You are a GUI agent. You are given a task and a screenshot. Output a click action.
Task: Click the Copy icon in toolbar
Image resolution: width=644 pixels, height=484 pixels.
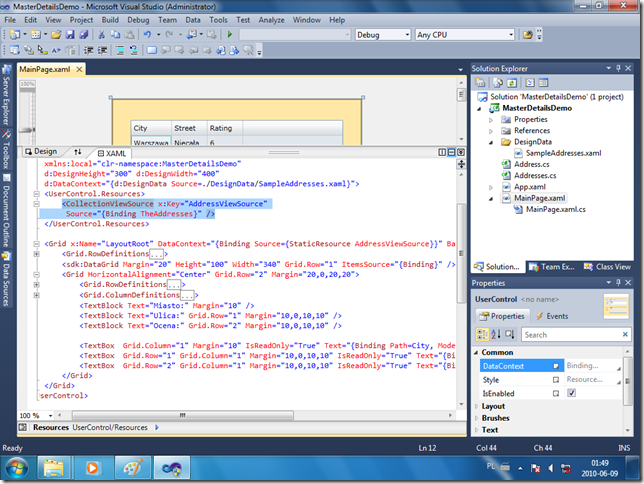click(116, 35)
